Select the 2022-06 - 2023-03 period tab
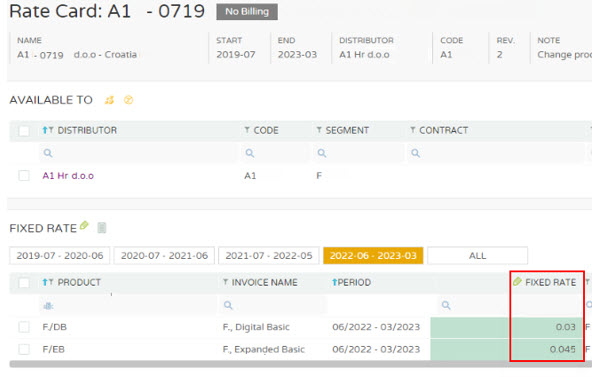The image size is (601, 377). [x=373, y=256]
